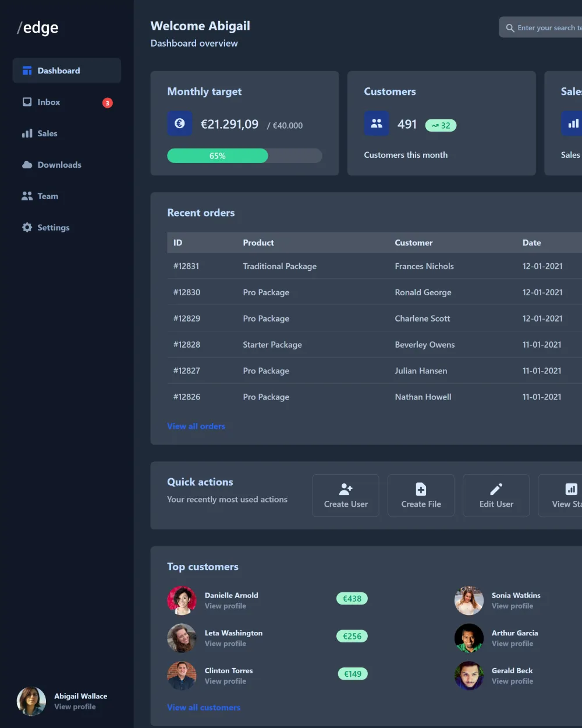582x728 pixels.
Task: Click order ID #12830
Action: (x=187, y=292)
